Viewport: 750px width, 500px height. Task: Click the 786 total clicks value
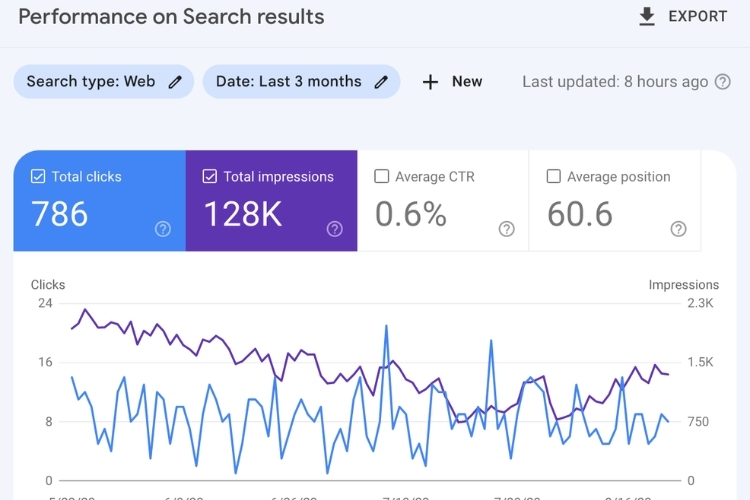coord(59,214)
